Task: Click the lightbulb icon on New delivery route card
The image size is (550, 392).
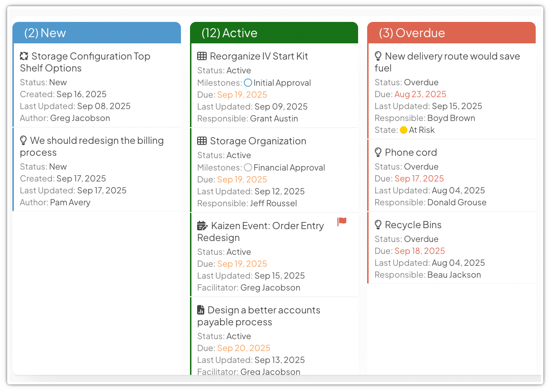Action: pos(378,56)
